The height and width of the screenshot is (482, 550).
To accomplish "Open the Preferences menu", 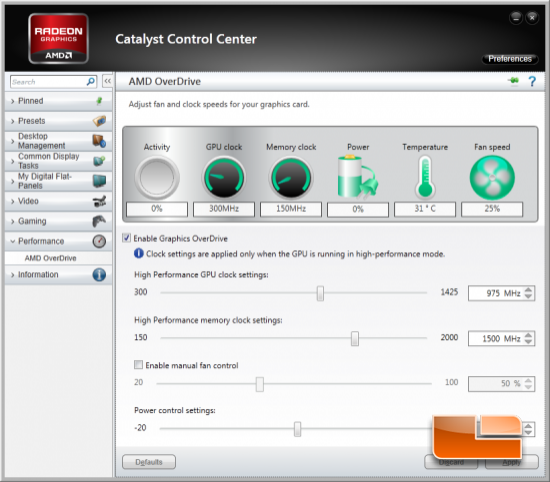I will 510,59.
